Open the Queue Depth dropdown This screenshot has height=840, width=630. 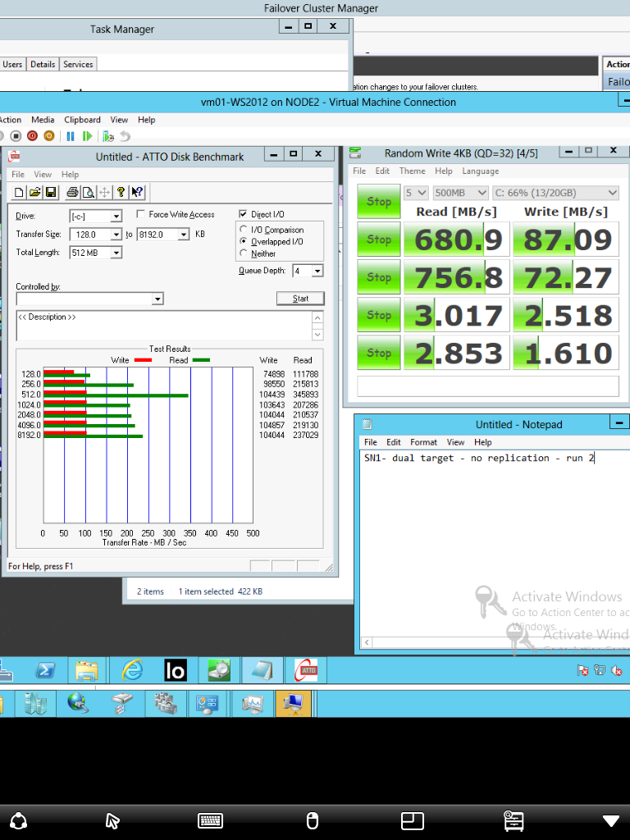[317, 271]
